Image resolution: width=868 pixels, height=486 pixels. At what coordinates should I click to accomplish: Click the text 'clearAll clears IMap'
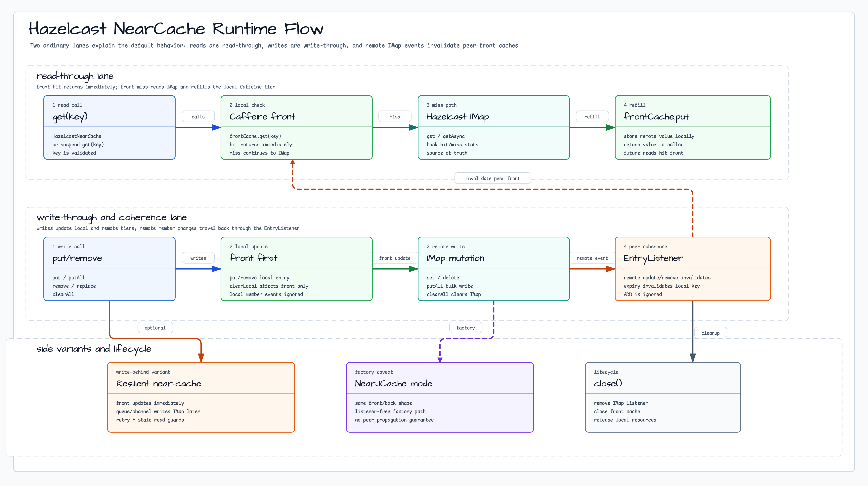(x=454, y=294)
